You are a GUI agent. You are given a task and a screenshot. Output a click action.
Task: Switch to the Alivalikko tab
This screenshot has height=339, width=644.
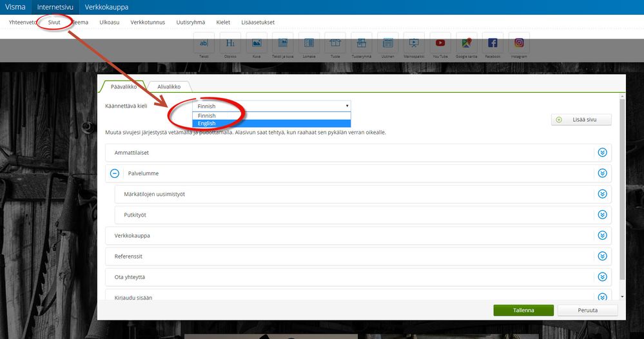[x=169, y=86]
